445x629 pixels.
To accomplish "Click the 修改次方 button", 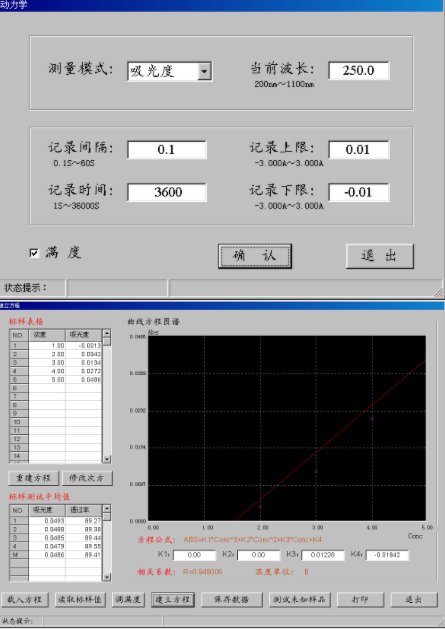I will [87, 478].
